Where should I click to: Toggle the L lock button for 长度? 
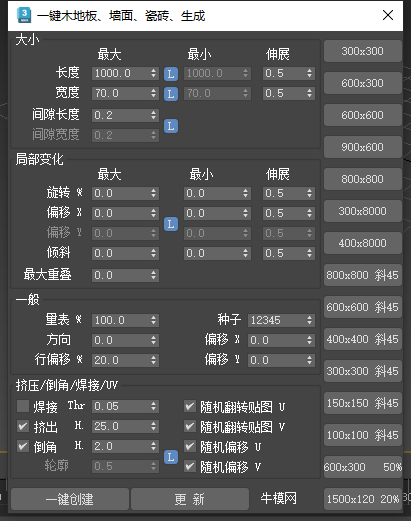click(x=171, y=74)
